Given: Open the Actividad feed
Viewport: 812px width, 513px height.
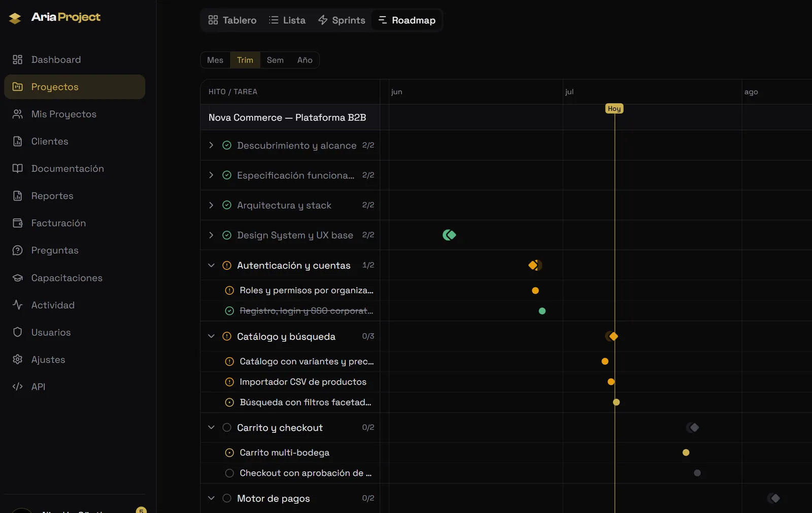Looking at the screenshot, I should click(x=75, y=305).
